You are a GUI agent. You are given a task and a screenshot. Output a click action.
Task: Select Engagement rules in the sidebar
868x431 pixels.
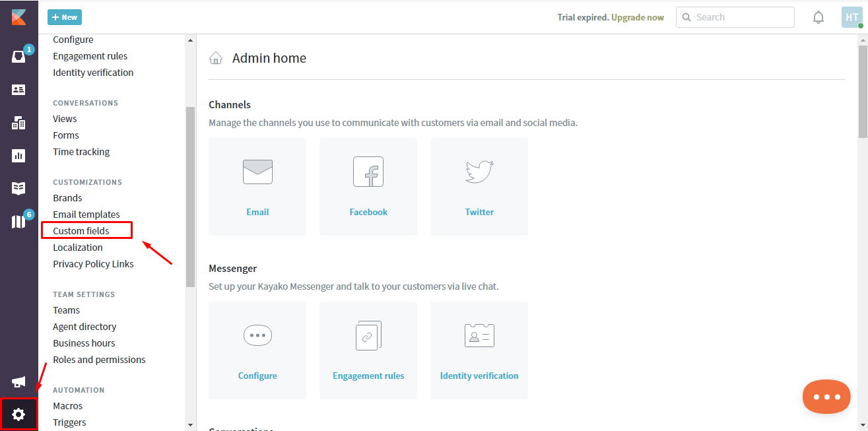point(90,56)
